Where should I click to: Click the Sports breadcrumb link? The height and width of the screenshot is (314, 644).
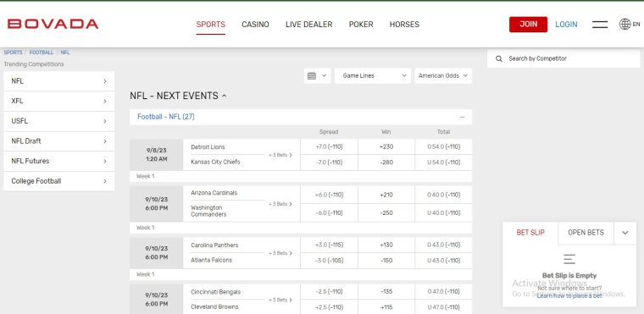(14, 52)
